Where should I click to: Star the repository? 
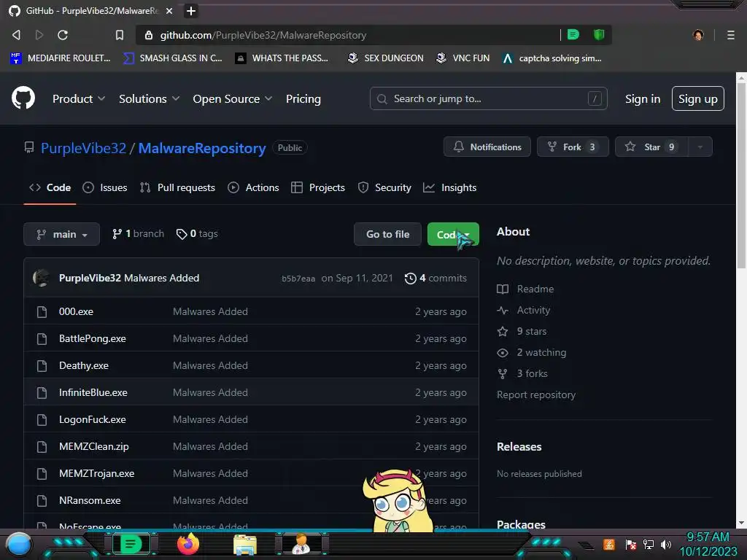point(651,147)
